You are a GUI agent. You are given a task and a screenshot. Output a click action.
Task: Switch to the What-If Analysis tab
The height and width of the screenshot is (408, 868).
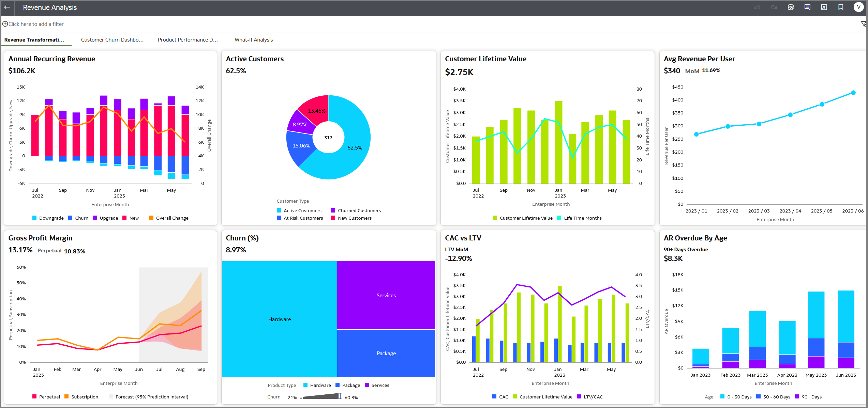click(x=254, y=40)
